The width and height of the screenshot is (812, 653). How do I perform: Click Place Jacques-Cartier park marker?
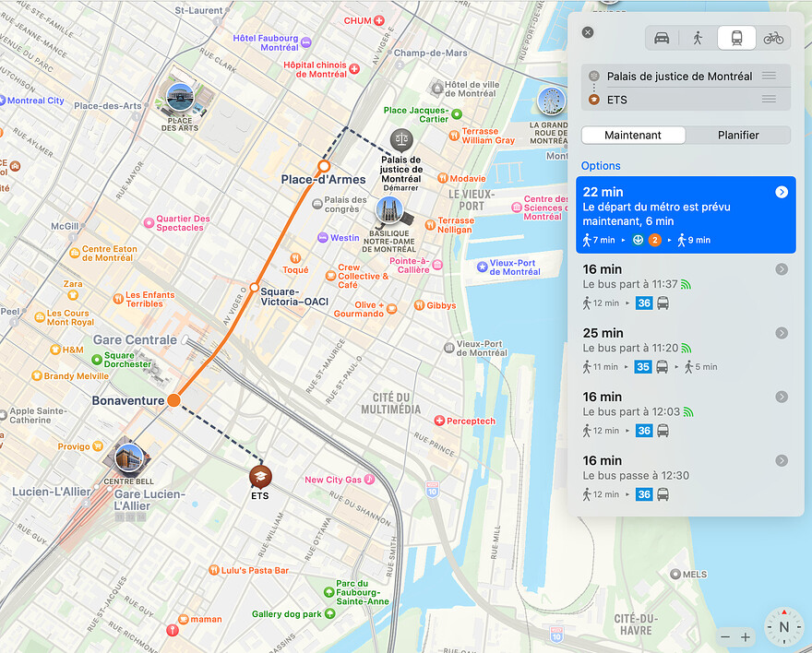pos(456,113)
